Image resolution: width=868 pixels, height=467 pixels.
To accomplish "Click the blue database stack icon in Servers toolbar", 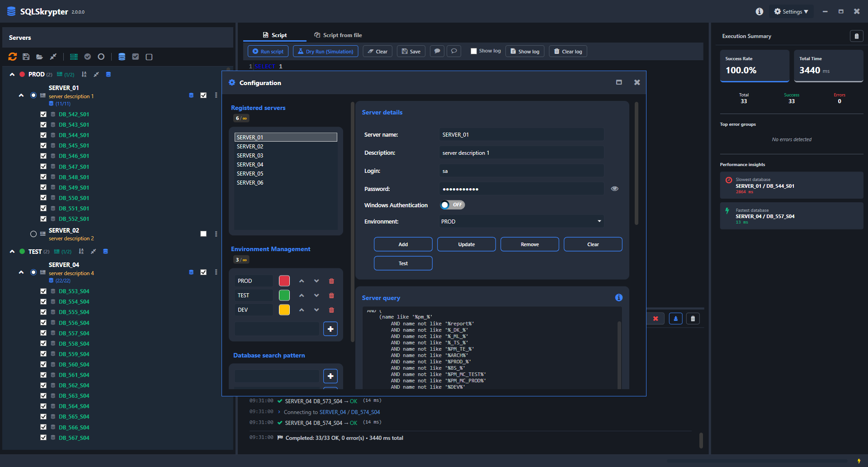I will coord(122,57).
